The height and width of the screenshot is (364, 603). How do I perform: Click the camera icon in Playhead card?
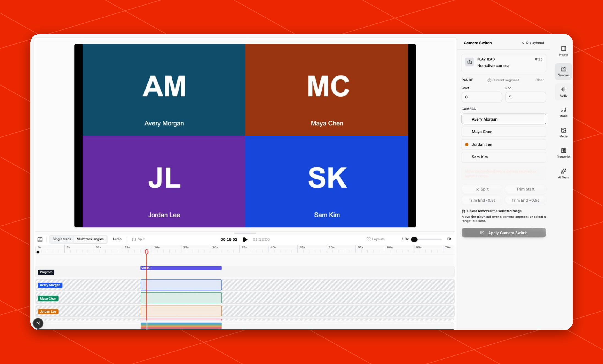(x=470, y=62)
